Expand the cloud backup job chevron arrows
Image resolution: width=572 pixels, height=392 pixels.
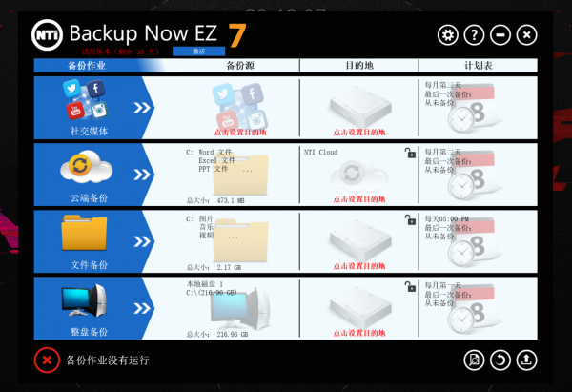pos(141,175)
